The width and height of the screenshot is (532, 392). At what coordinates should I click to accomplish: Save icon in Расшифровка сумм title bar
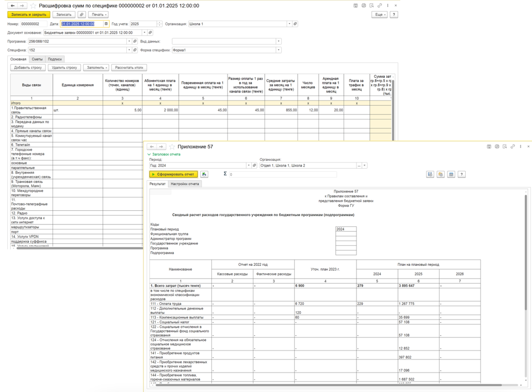coord(355,6)
